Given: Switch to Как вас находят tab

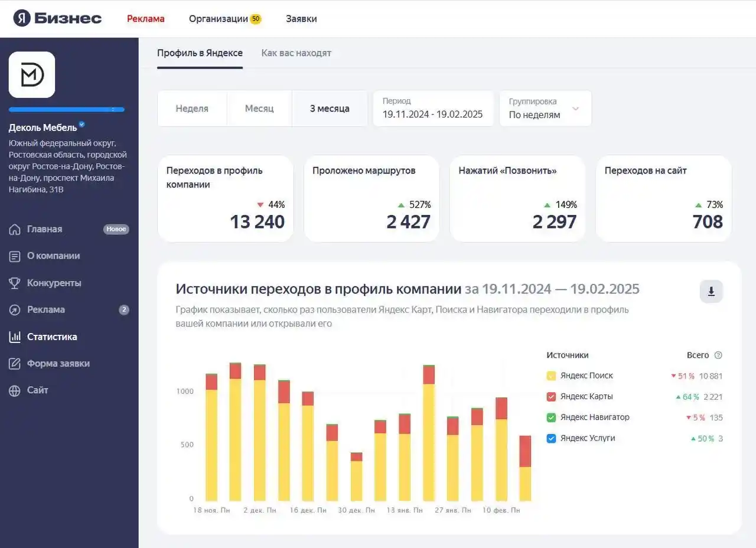Looking at the screenshot, I should 296,53.
